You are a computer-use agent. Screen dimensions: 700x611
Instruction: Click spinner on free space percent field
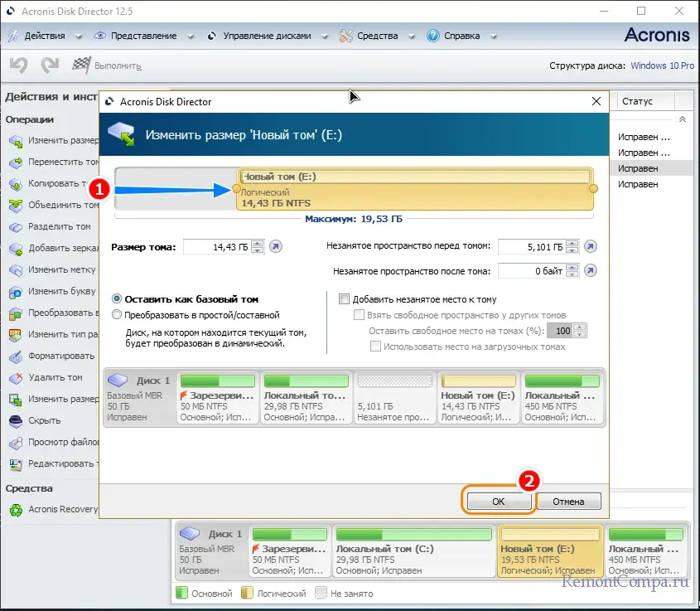click(x=579, y=331)
